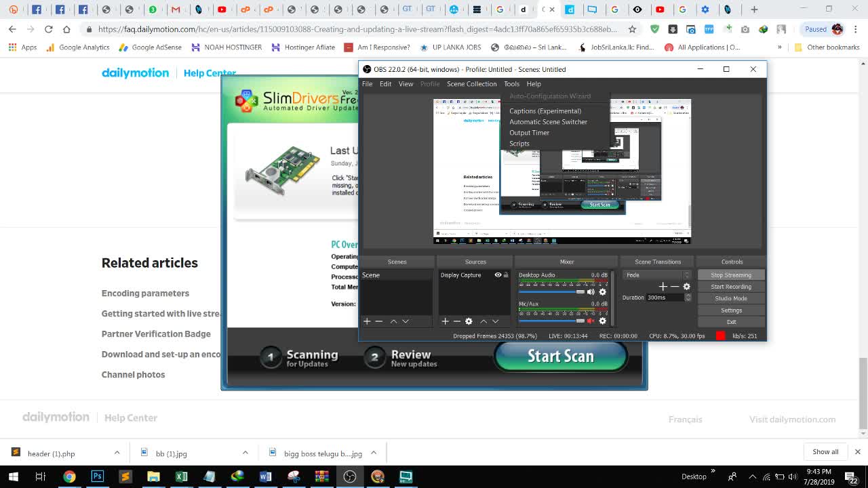Open Mic/Aux mixer settings gear

(x=602, y=321)
